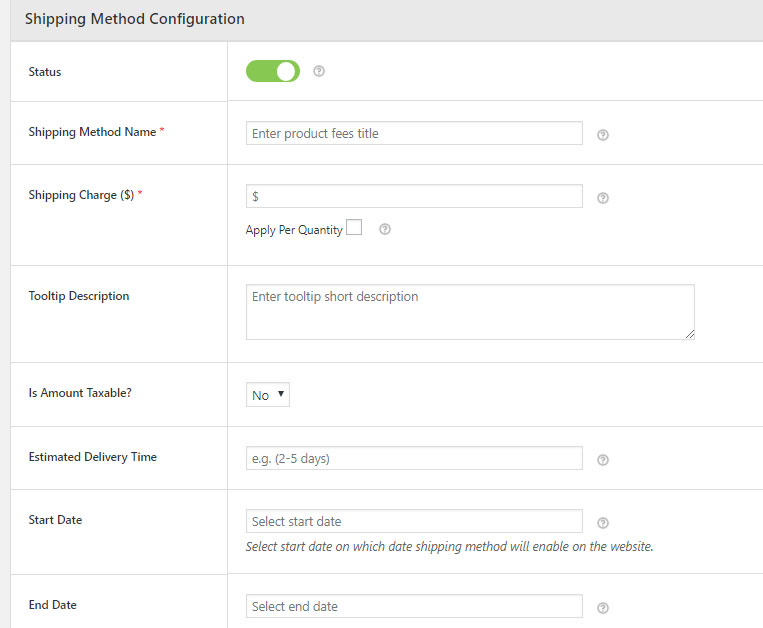This screenshot has width=763, height=628.
Task: Toggle the Status switch off
Action: click(x=272, y=71)
